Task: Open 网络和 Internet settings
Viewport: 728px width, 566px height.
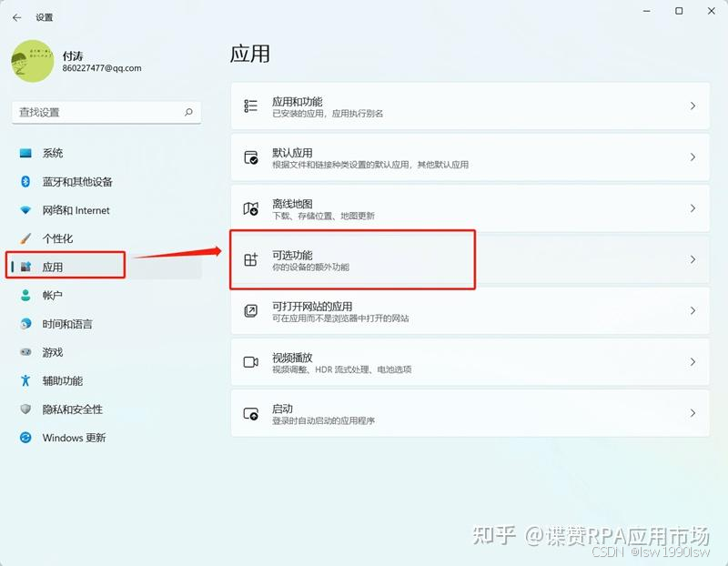Action: coord(106,210)
